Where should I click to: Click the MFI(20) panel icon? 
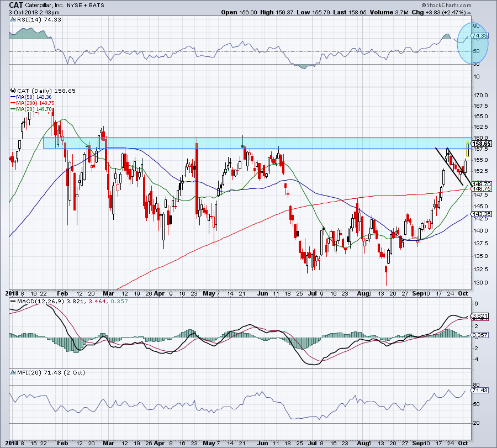[13, 372]
